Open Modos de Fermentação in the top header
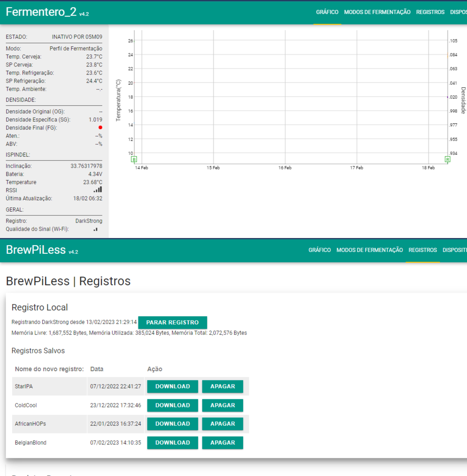This screenshot has height=476, width=467. (x=377, y=12)
